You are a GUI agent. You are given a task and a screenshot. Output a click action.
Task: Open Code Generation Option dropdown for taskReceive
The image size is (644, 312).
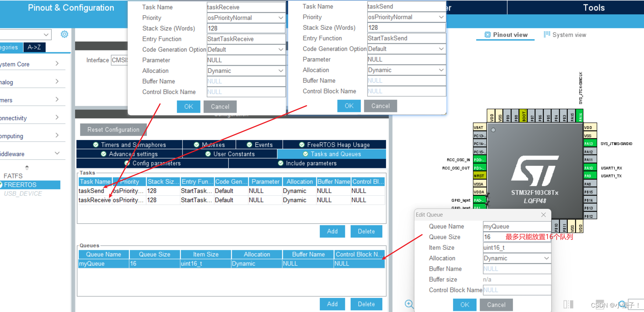click(280, 49)
